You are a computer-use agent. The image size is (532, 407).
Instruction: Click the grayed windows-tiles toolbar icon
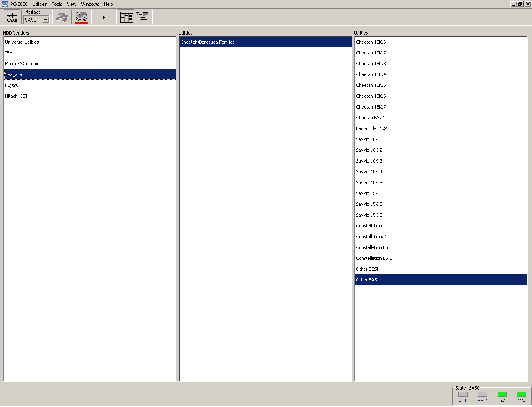62,17
